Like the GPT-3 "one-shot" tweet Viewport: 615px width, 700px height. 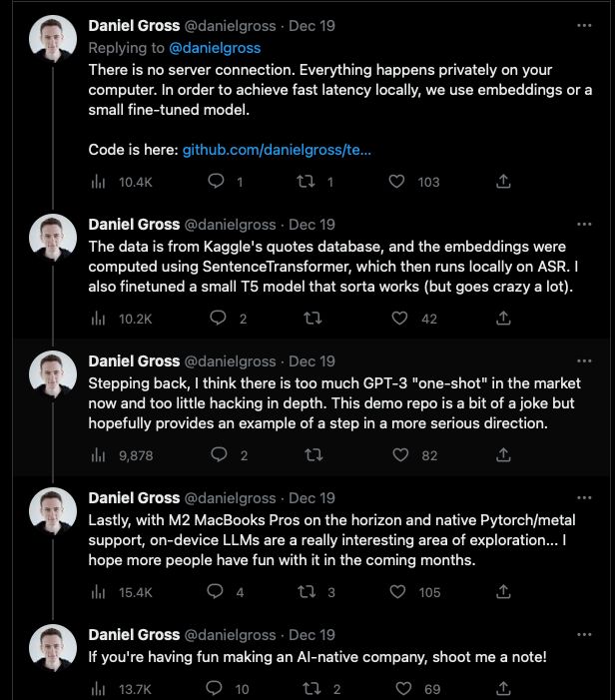[x=398, y=455]
